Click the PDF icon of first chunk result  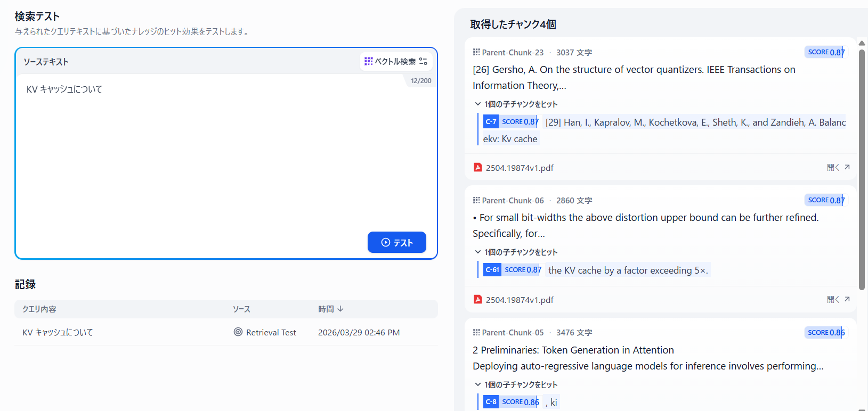point(478,168)
